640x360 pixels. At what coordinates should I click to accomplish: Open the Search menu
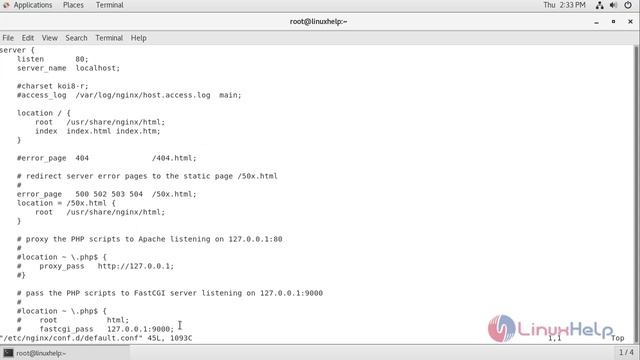76,38
